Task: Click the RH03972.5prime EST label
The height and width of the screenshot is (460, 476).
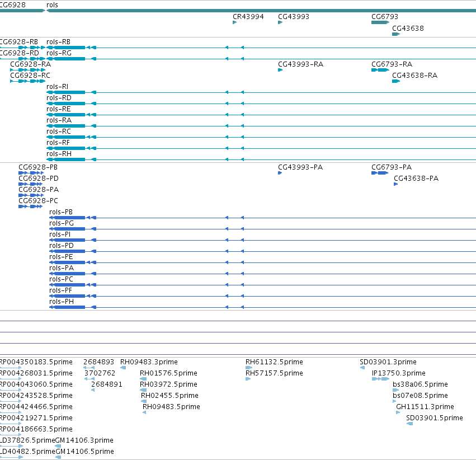Action: 168,384
